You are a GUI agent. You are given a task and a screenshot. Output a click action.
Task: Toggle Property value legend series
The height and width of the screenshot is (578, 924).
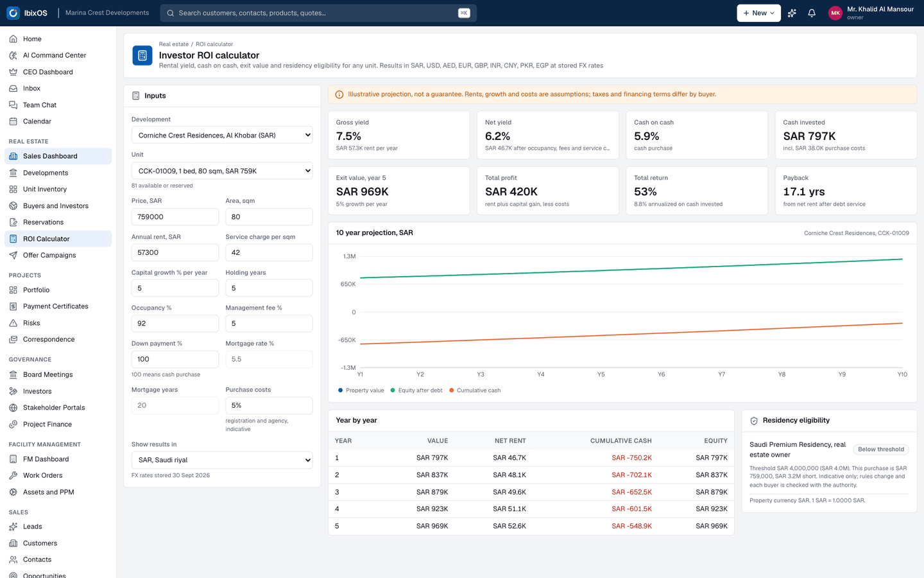[361, 390]
